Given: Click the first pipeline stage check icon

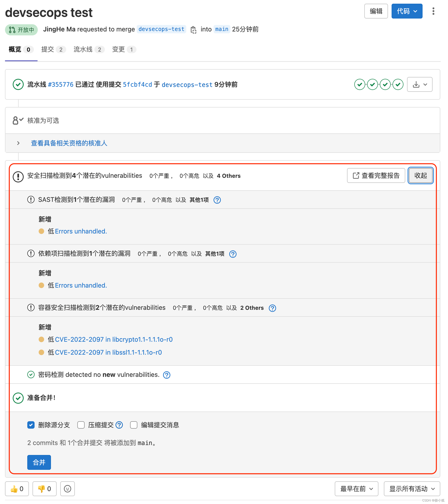Looking at the screenshot, I should pos(360,84).
